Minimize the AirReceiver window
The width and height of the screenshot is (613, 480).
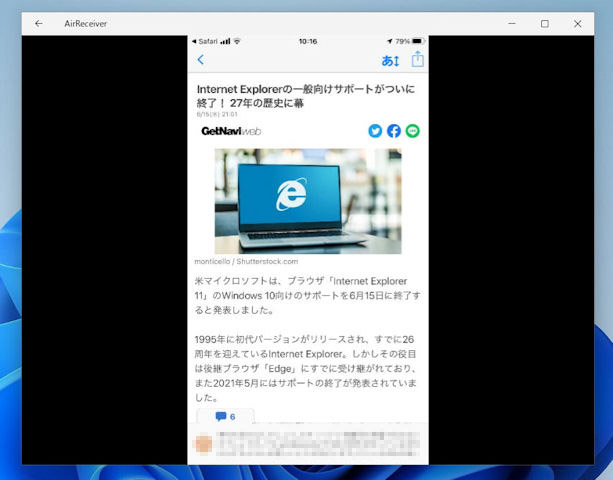(x=512, y=24)
